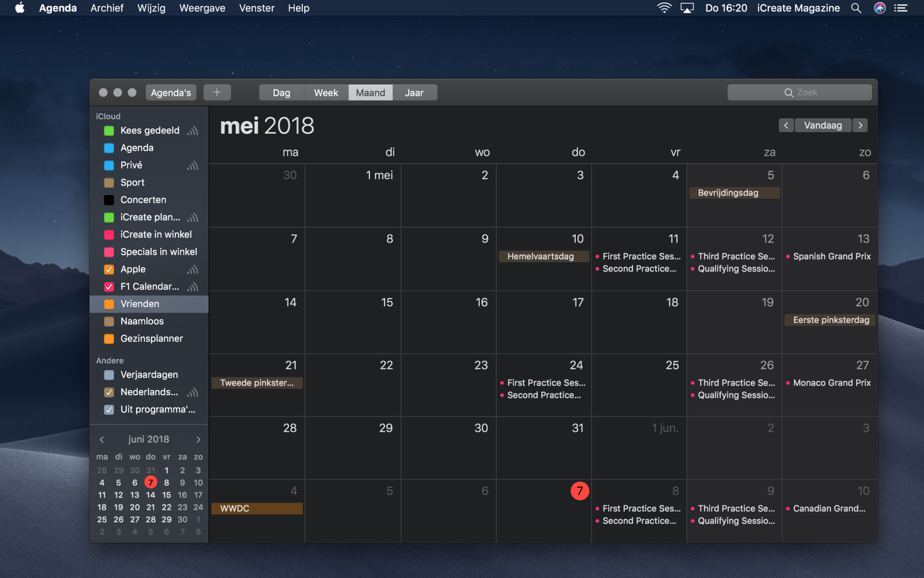The image size is (924, 578).
Task: Click the broadcast icon beside Apple calendar
Action: click(x=193, y=270)
